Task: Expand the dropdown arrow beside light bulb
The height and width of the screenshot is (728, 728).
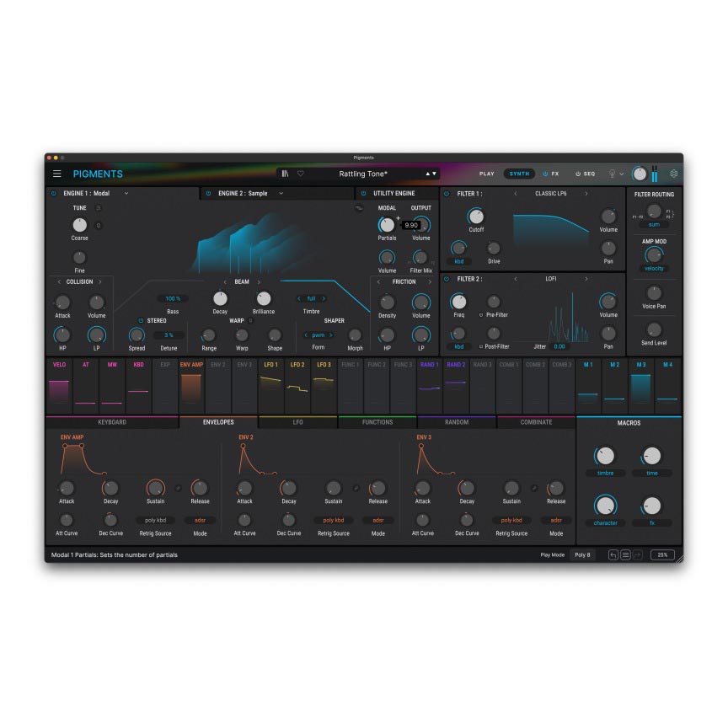Action: (622, 174)
